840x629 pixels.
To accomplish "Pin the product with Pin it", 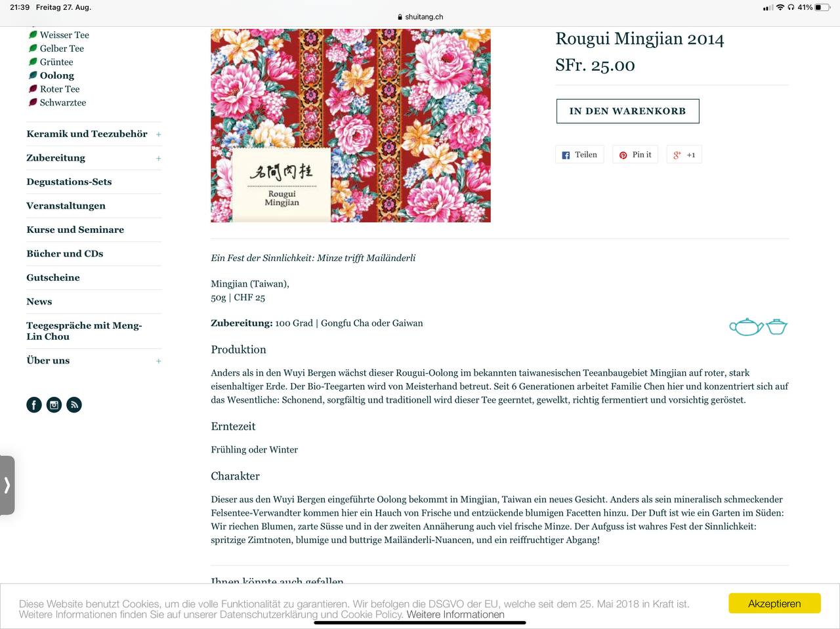I will click(635, 155).
